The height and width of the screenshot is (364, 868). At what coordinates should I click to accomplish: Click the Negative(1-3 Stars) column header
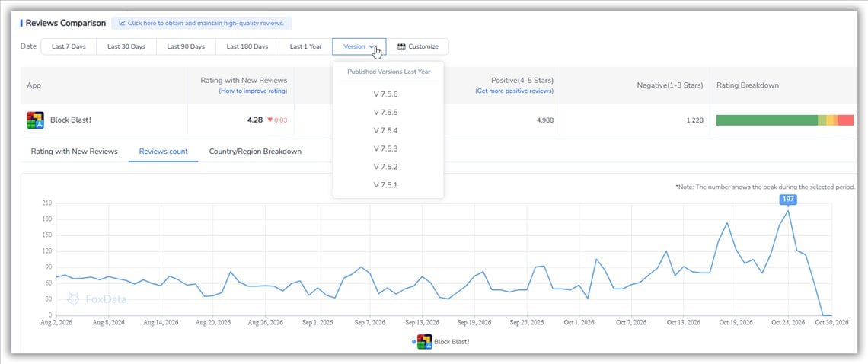[x=670, y=85]
